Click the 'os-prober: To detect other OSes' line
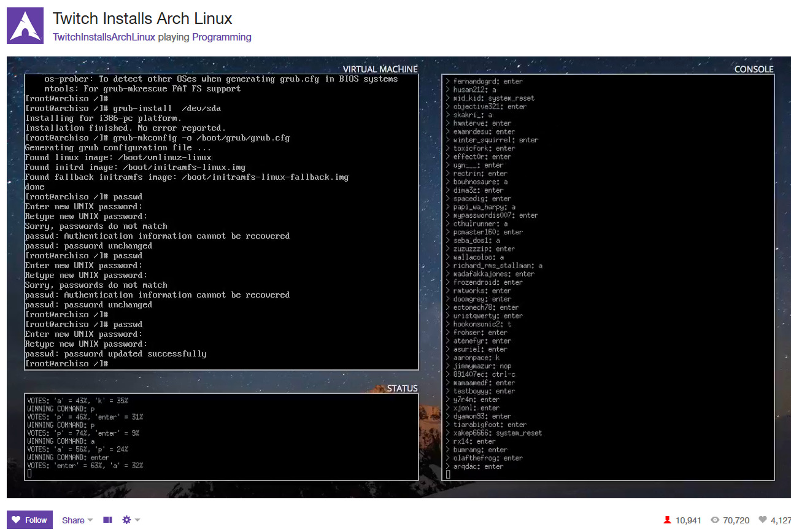The image size is (791, 532). click(221, 79)
